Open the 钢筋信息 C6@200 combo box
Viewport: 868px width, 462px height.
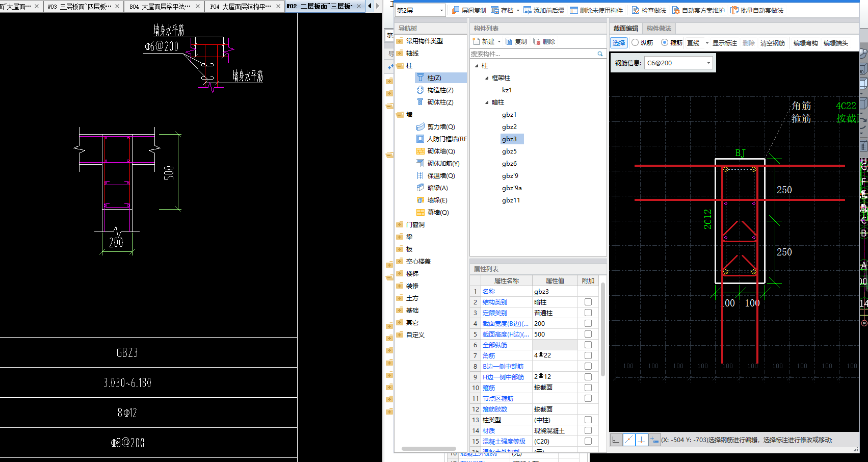(678, 63)
